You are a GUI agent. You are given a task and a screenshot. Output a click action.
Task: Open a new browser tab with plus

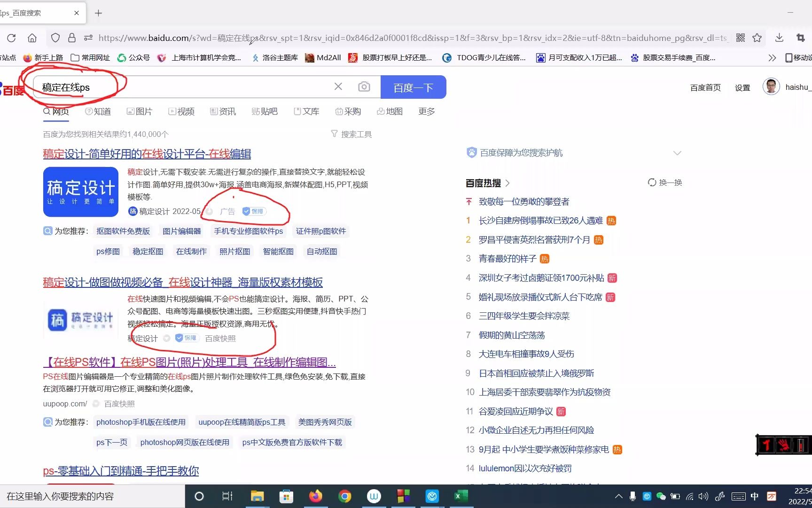point(98,13)
